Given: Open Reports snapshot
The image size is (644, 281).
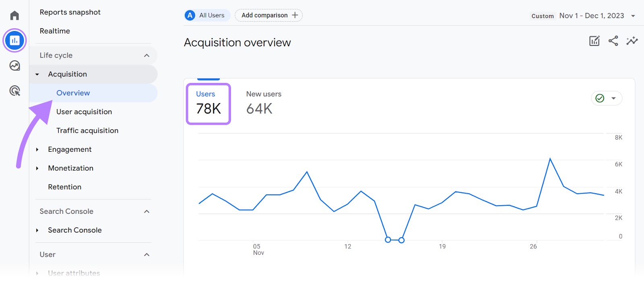Looking at the screenshot, I should click(x=70, y=12).
